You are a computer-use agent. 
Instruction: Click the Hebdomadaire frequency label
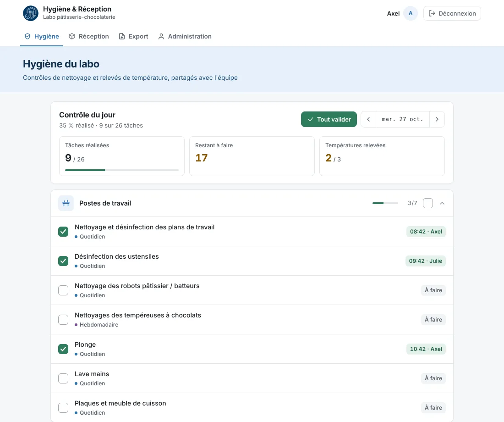pyautogui.click(x=99, y=325)
